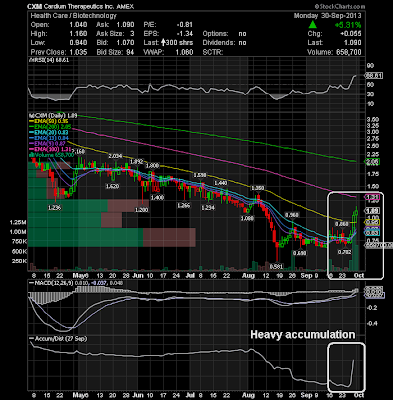Screen dimensions: 393x400
Task: Click the blue EMA(13) legend entry
Action: (49, 138)
